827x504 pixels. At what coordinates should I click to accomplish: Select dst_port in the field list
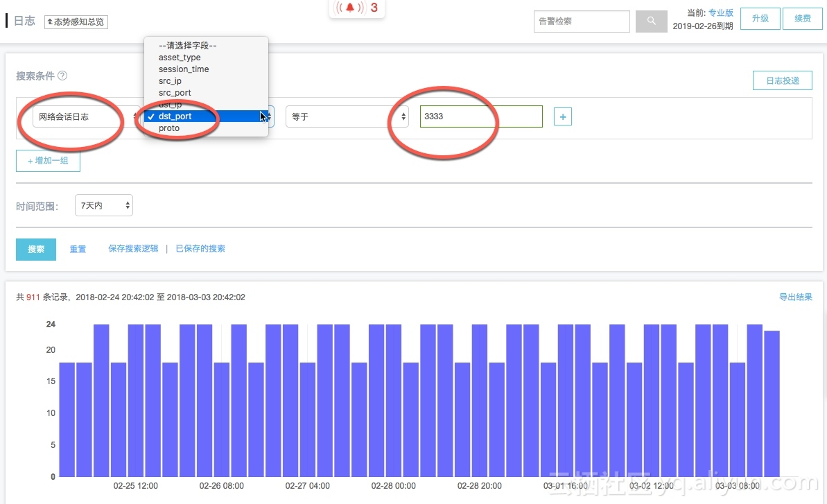206,116
